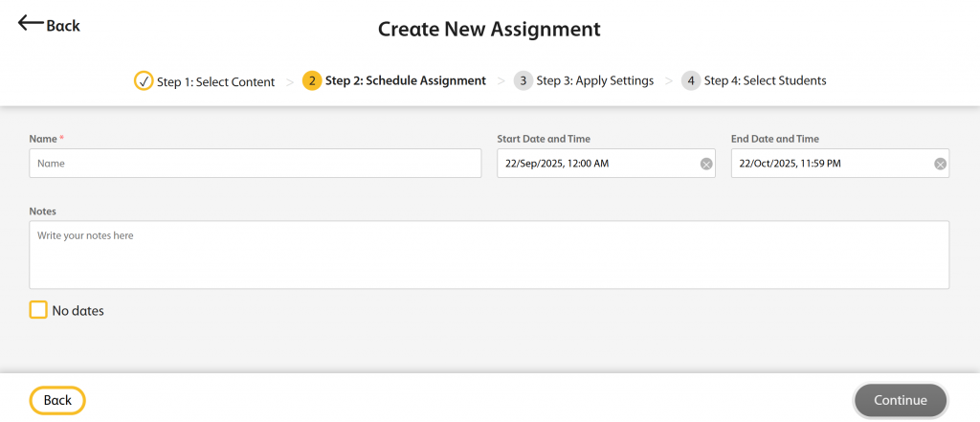Click the 'No dates' label text
Viewport: 980px width, 422px height.
[x=78, y=311]
